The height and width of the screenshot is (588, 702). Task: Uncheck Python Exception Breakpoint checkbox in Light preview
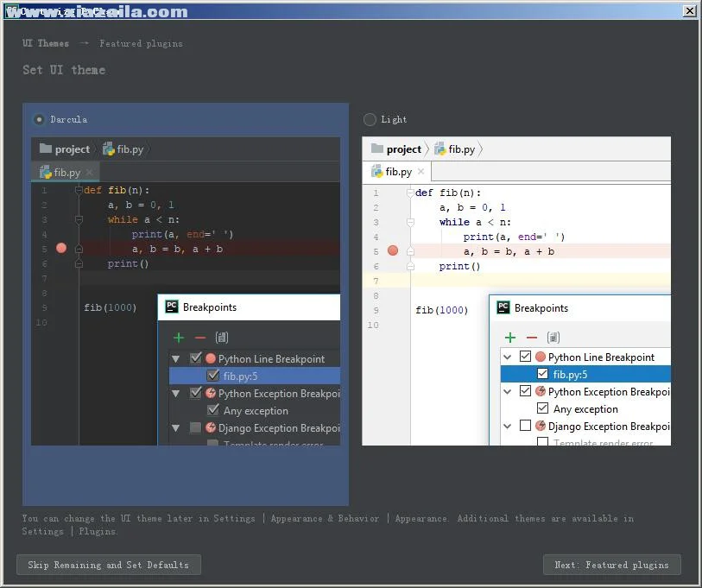[525, 390]
